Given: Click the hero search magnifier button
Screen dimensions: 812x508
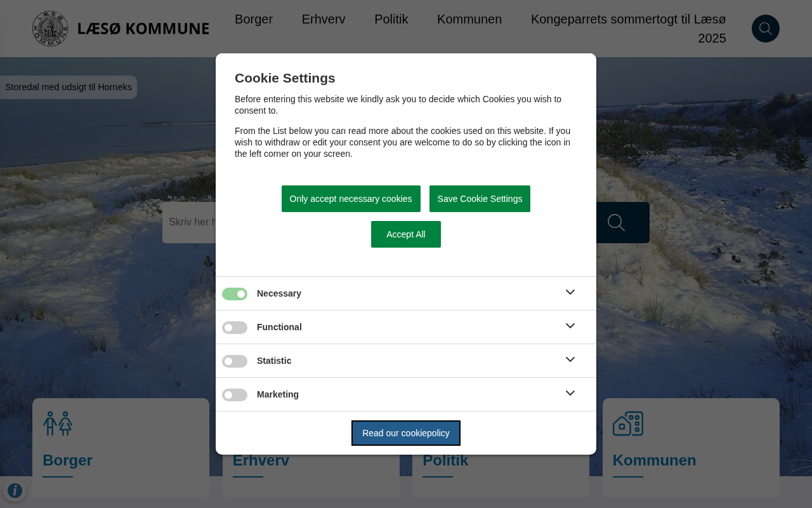Looking at the screenshot, I should [616, 222].
